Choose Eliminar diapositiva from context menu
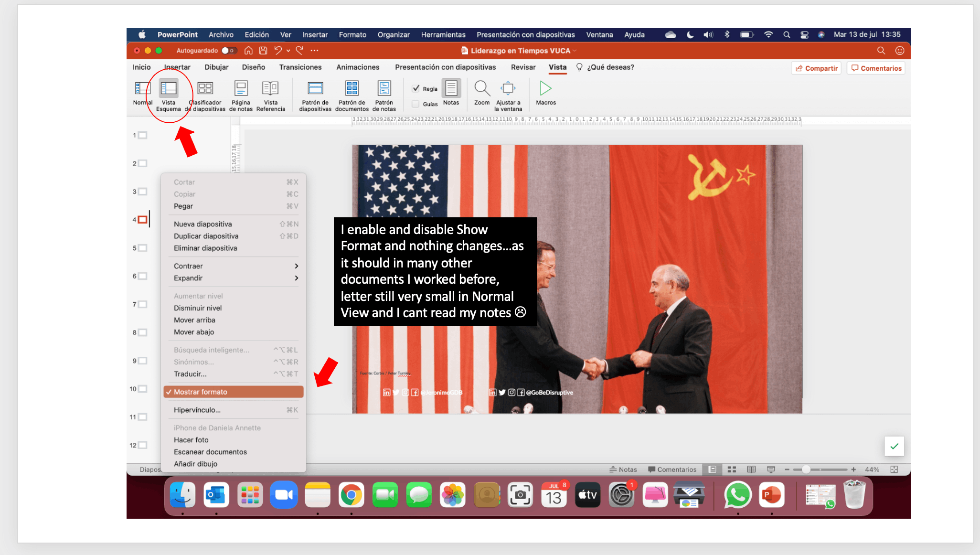The width and height of the screenshot is (980, 555). coord(234,248)
